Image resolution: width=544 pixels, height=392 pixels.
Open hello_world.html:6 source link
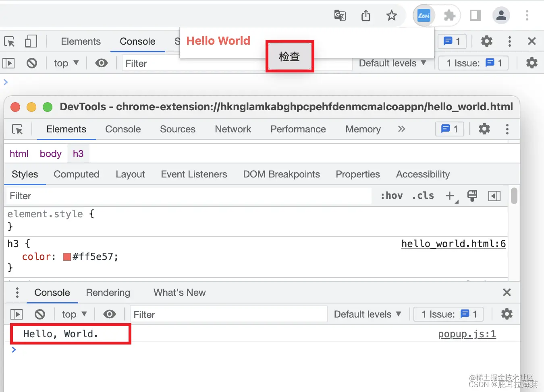tap(453, 244)
